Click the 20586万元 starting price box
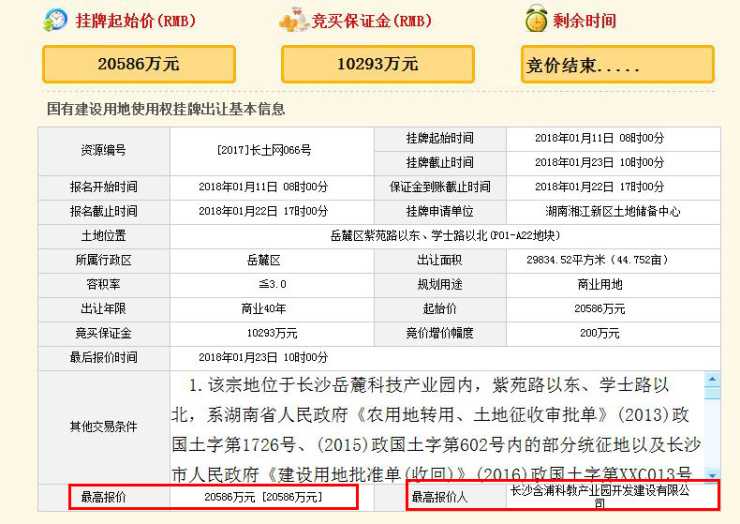This screenshot has width=740, height=524. click(139, 64)
